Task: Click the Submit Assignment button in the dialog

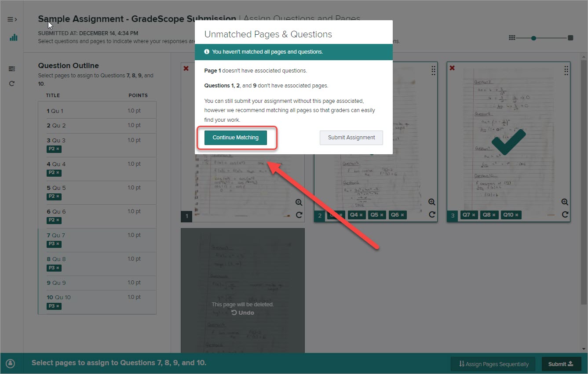Action: tap(351, 138)
